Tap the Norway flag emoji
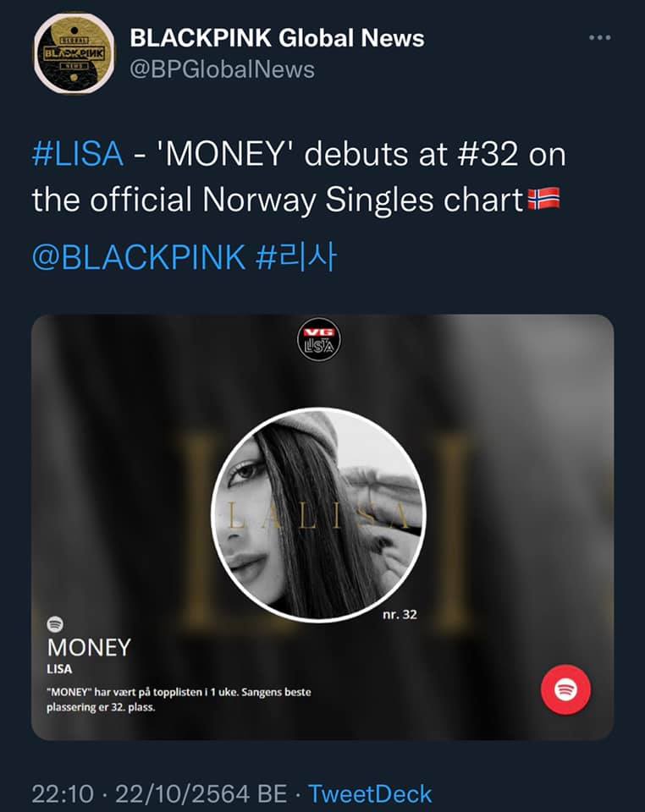This screenshot has height=812, width=645. click(543, 200)
